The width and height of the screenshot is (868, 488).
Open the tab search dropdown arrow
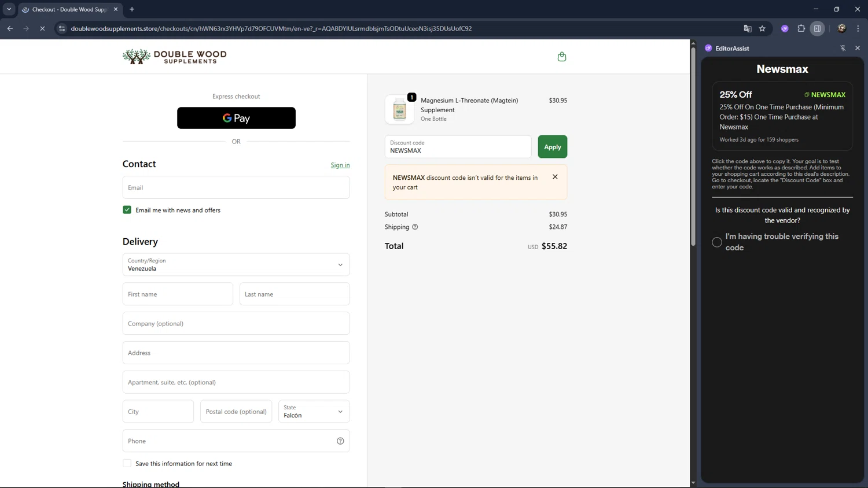(x=9, y=9)
